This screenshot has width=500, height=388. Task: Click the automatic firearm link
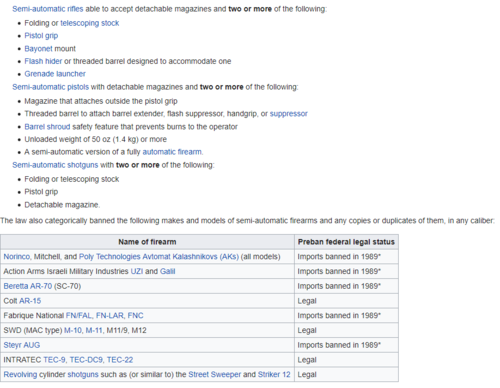coord(172,152)
